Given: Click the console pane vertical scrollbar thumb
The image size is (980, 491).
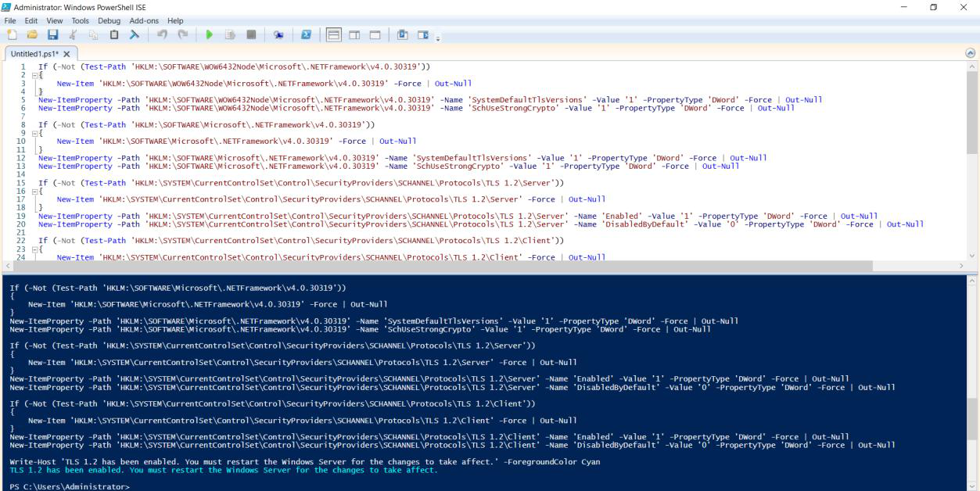Looking at the screenshot, I should [972, 419].
